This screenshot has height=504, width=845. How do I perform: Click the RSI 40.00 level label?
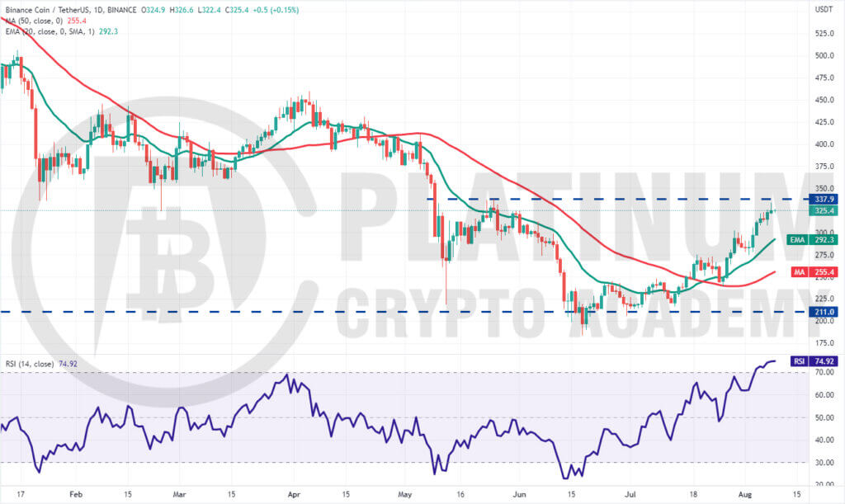(824, 440)
